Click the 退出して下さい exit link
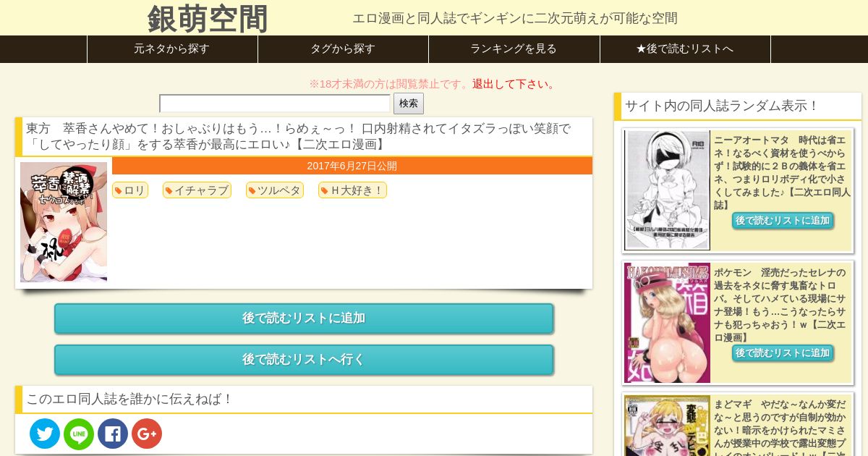 click(514, 84)
